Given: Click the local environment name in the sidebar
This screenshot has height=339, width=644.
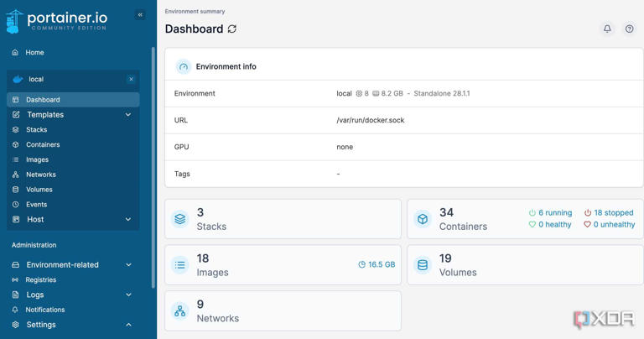Looking at the screenshot, I should click(36, 79).
